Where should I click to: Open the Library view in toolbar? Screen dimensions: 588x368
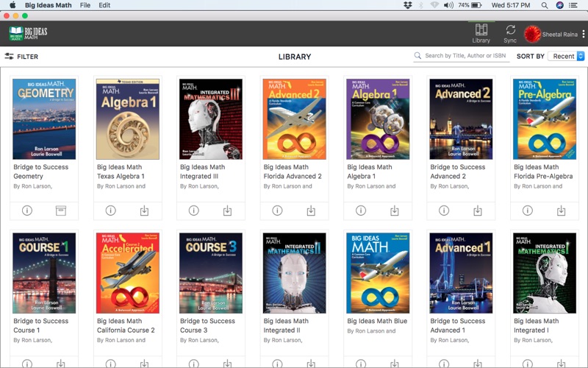pyautogui.click(x=481, y=33)
